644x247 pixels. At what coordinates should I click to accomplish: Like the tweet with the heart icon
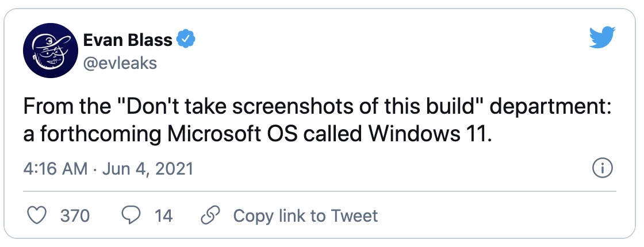37,215
